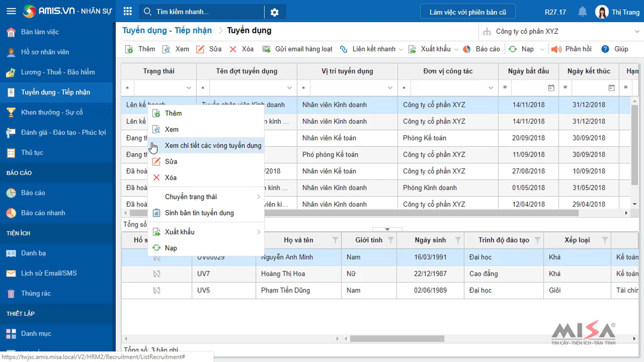The width and height of the screenshot is (644, 362).
Task: Click the quick search input field
Action: pyautogui.click(x=208, y=12)
